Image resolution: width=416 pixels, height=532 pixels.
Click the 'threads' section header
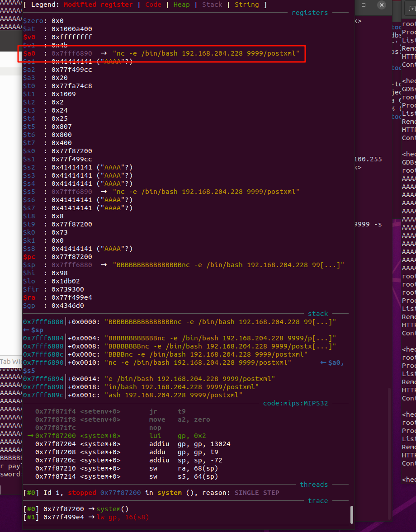coord(314,485)
